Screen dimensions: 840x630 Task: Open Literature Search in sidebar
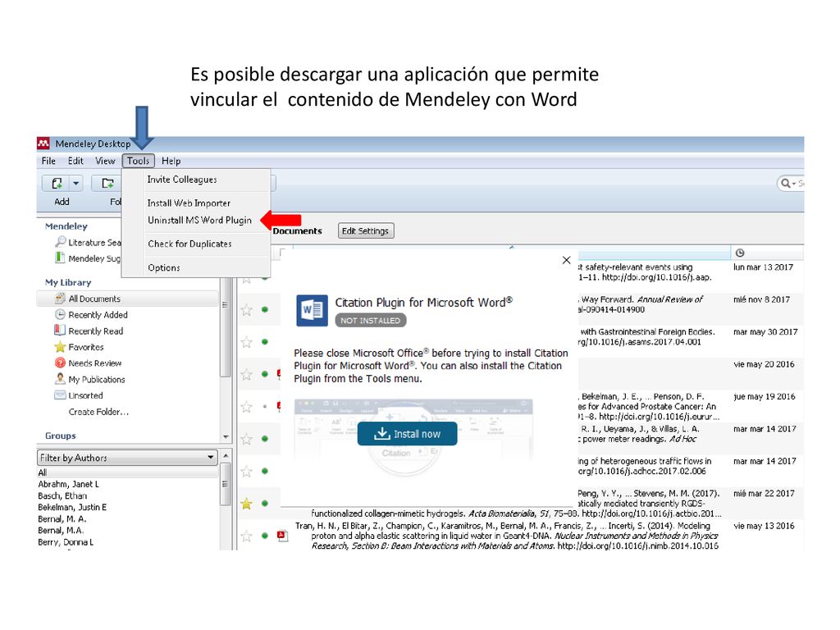click(x=89, y=242)
